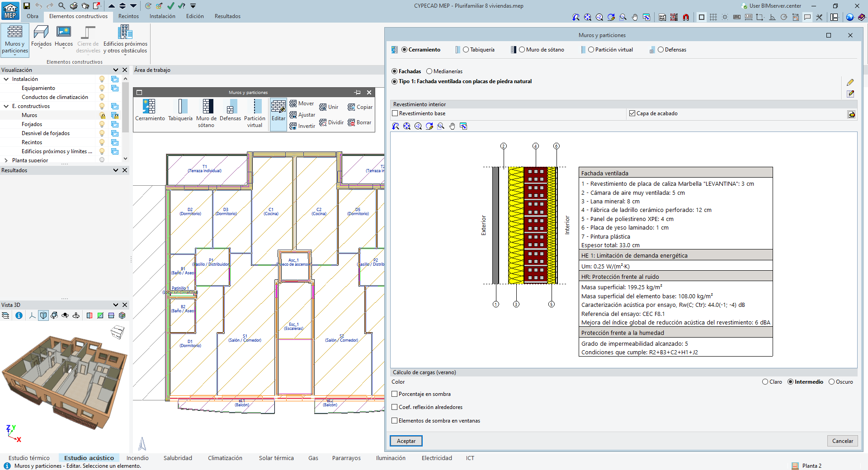868x470 pixels.
Task: Open the Recintos ribbon tab
Action: point(128,16)
